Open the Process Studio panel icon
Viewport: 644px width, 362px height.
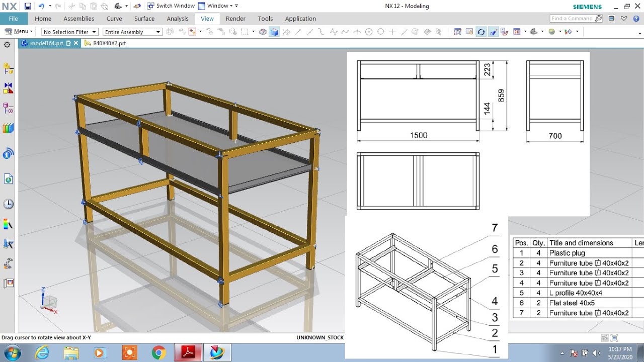coord(8,244)
